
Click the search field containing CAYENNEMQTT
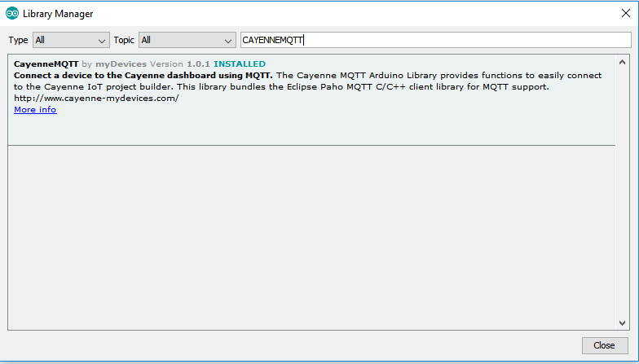pos(435,40)
